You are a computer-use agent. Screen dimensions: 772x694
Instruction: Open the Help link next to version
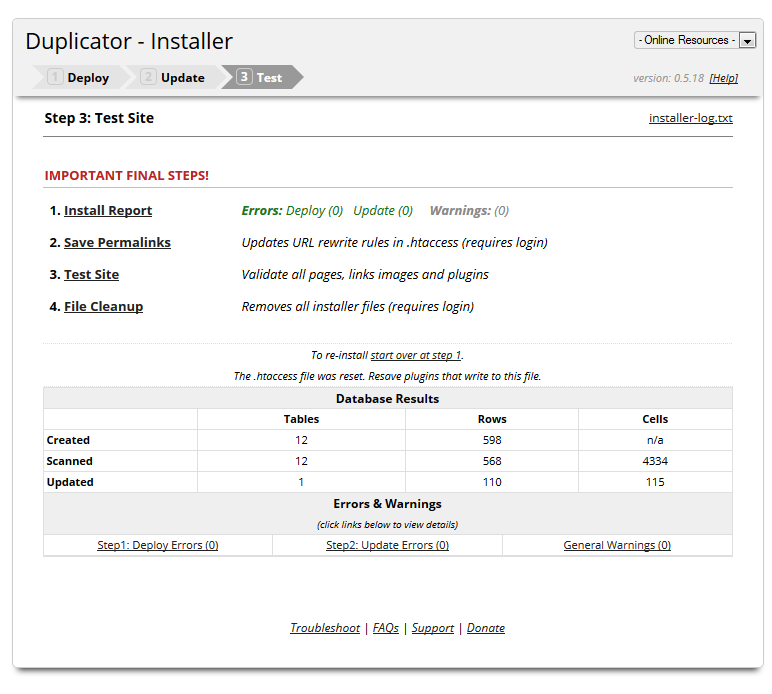coord(723,78)
